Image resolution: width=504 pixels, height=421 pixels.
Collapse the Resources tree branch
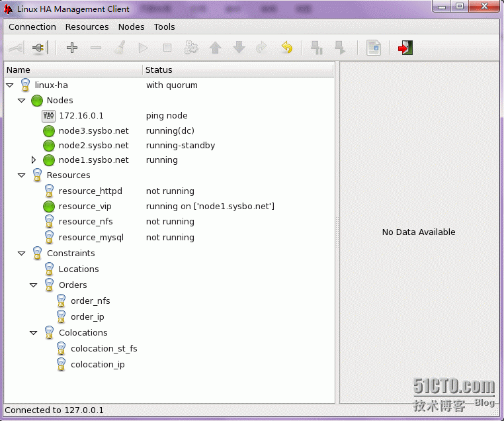(22, 175)
